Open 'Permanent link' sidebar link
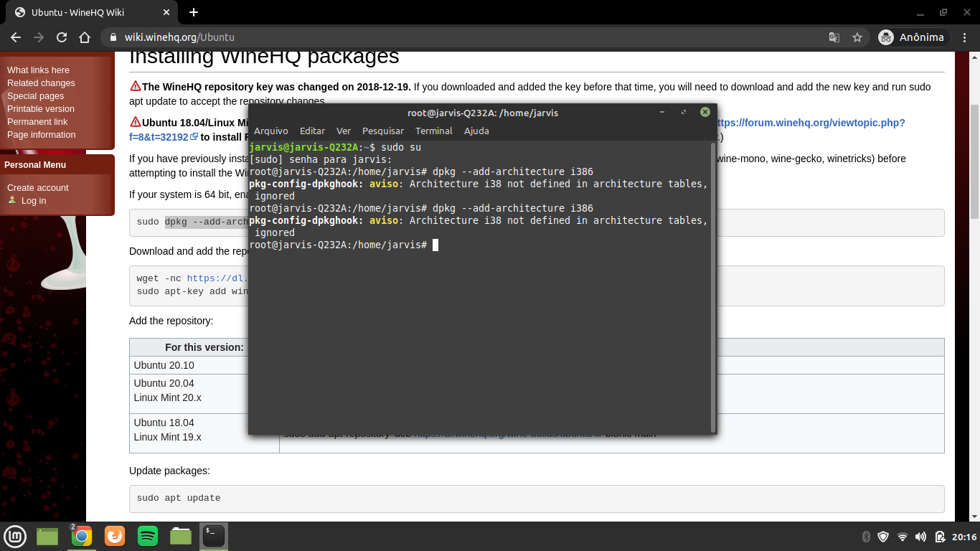 [37, 121]
